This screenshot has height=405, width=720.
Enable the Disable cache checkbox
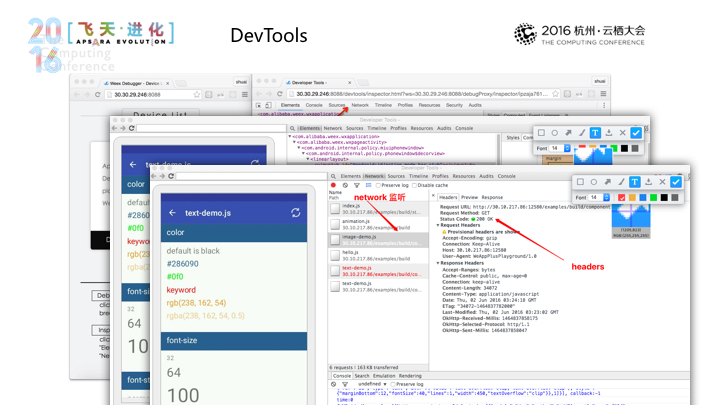point(414,186)
